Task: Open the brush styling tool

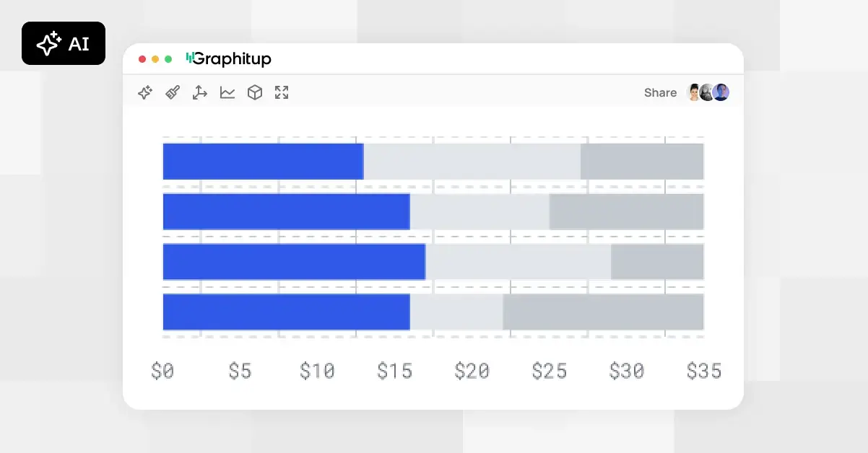Action: [172, 92]
